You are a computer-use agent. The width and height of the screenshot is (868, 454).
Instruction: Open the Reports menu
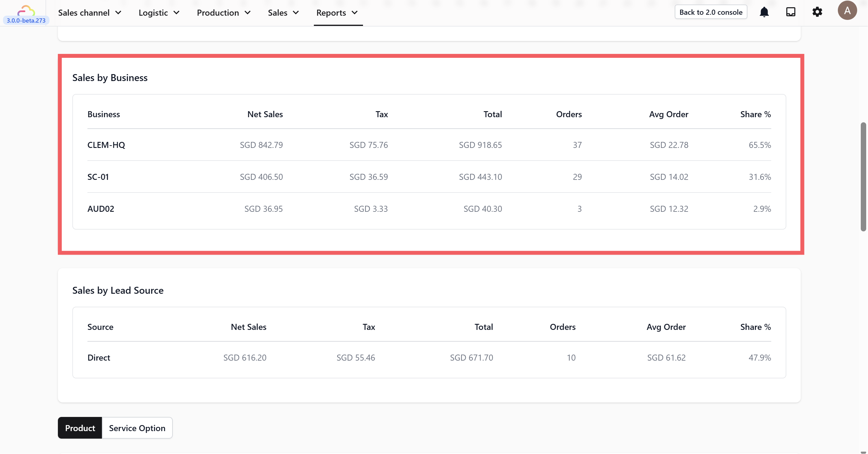pyautogui.click(x=337, y=13)
